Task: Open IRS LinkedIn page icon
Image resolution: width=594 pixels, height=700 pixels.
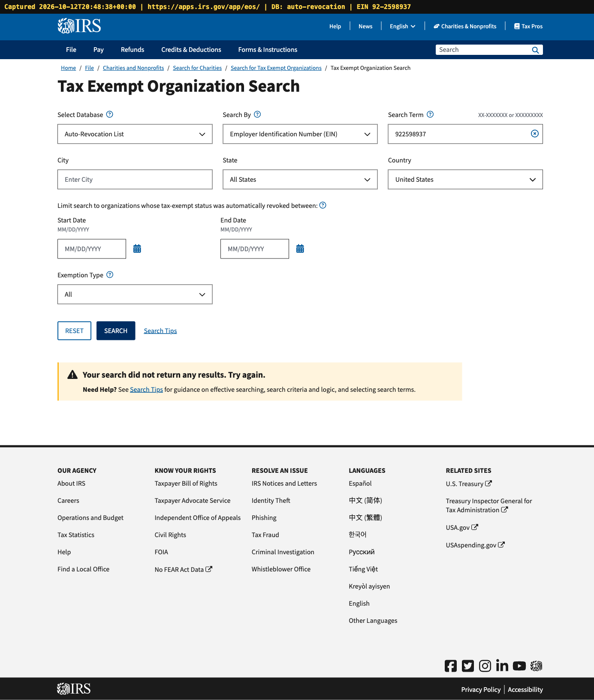Action: [502, 665]
